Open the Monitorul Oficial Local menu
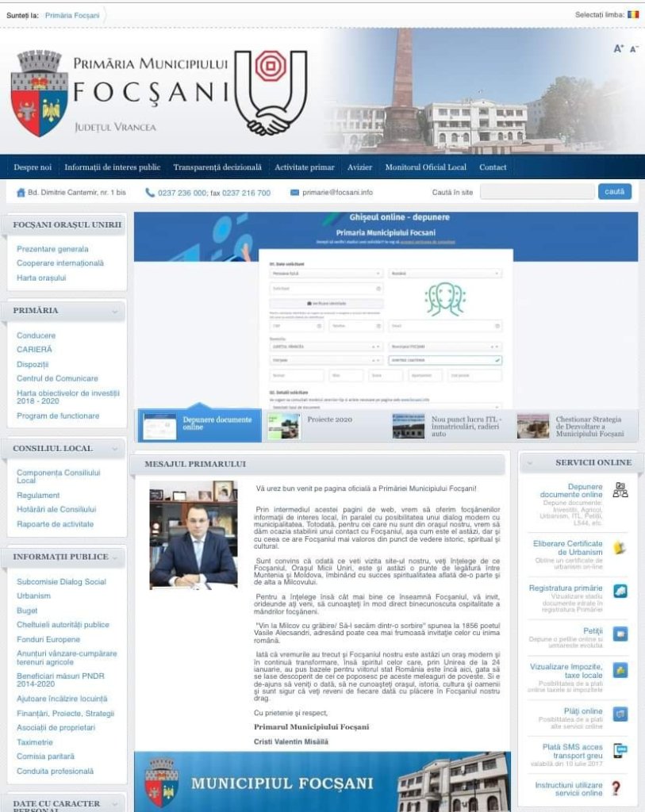This screenshot has width=645, height=812. point(425,167)
